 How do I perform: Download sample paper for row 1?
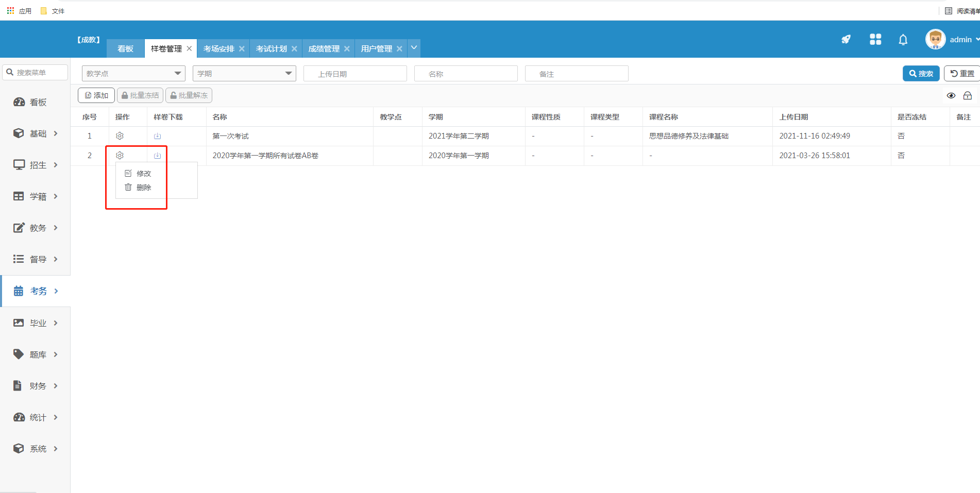pyautogui.click(x=157, y=136)
